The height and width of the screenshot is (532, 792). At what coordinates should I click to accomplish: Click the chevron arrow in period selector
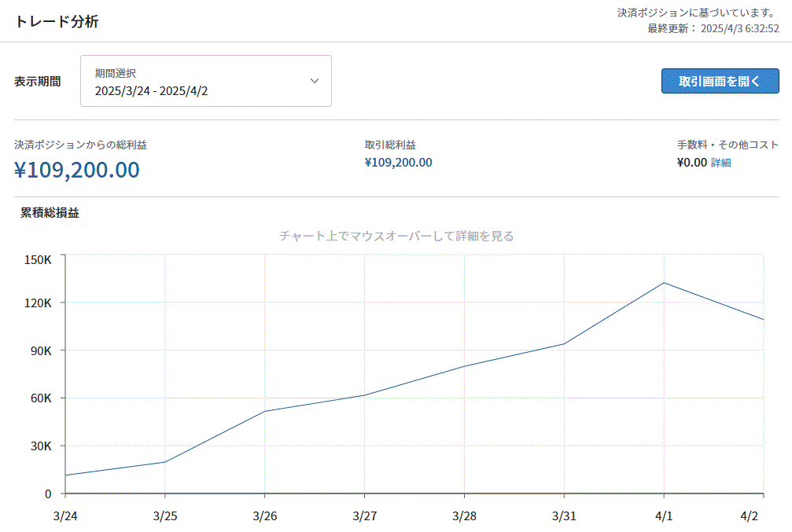[x=315, y=81]
